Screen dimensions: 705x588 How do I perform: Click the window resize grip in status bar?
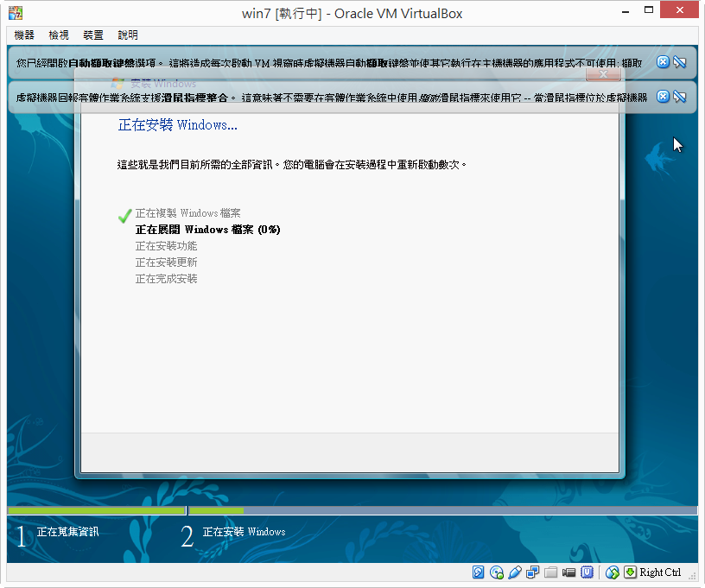click(692, 575)
